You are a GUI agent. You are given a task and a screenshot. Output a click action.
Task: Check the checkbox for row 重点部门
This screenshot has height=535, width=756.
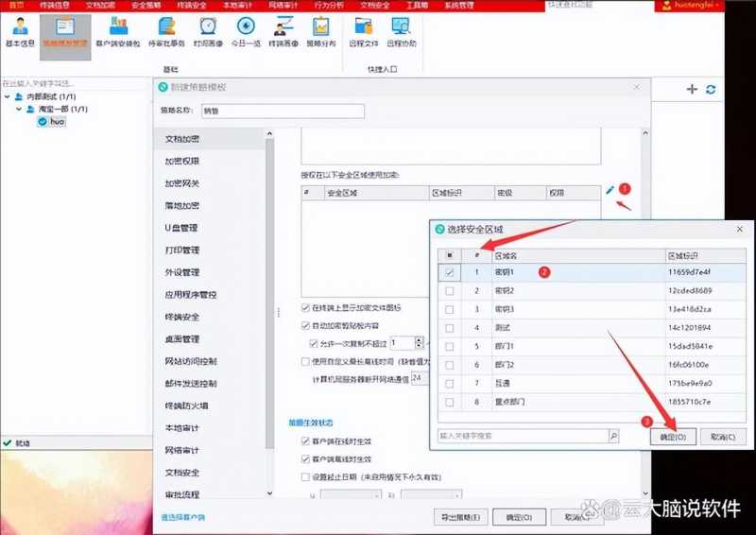450,402
